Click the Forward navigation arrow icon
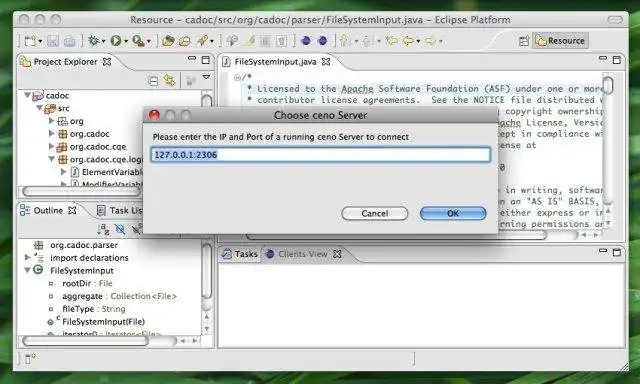The width and height of the screenshot is (640, 384). [x=431, y=41]
